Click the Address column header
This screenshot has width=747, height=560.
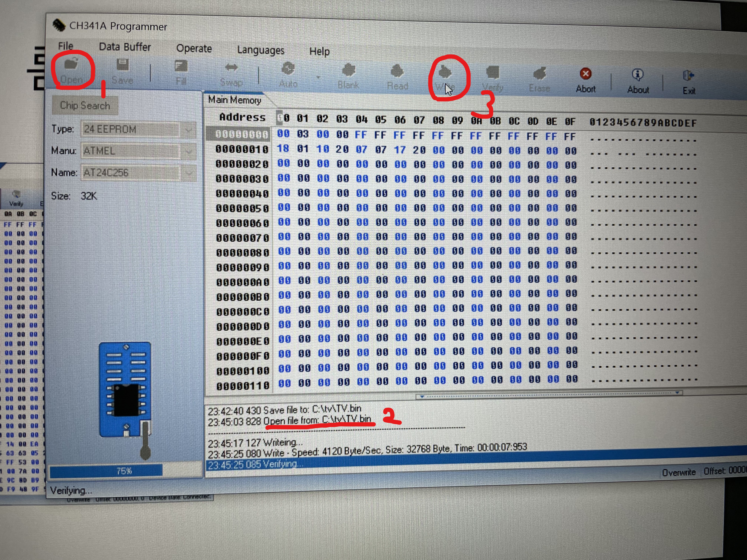point(243,117)
